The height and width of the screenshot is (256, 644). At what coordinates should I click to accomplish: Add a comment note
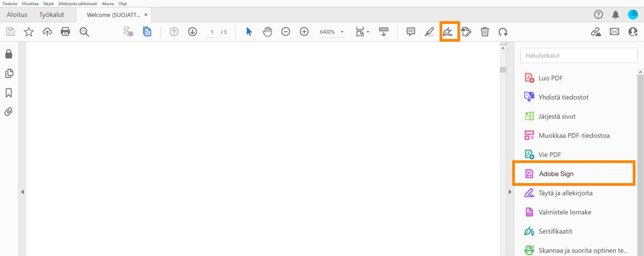[x=411, y=32]
